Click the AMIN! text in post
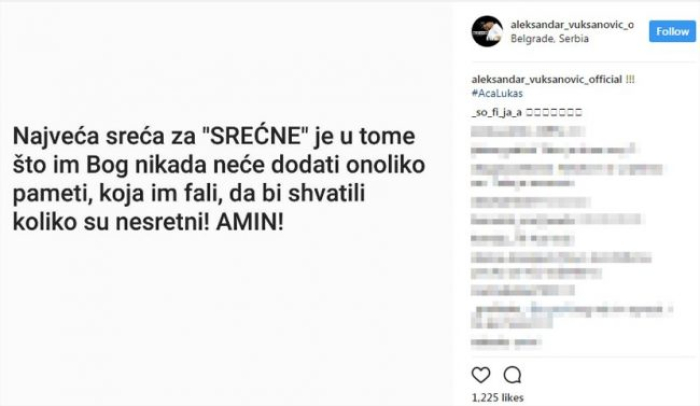Image resolution: width=700 pixels, height=406 pixels. (x=250, y=222)
